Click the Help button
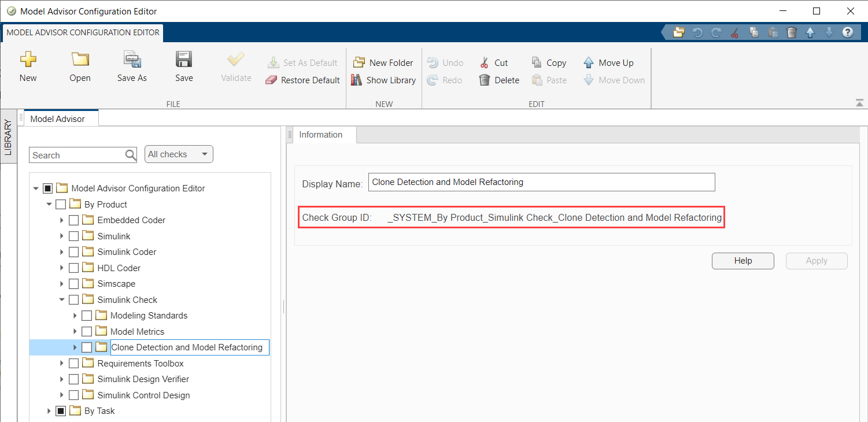This screenshot has width=868, height=422. 743,261
